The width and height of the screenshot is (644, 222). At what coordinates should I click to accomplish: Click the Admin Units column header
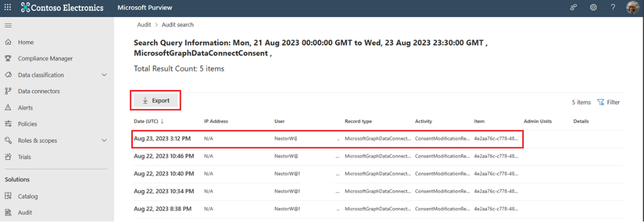coord(537,122)
